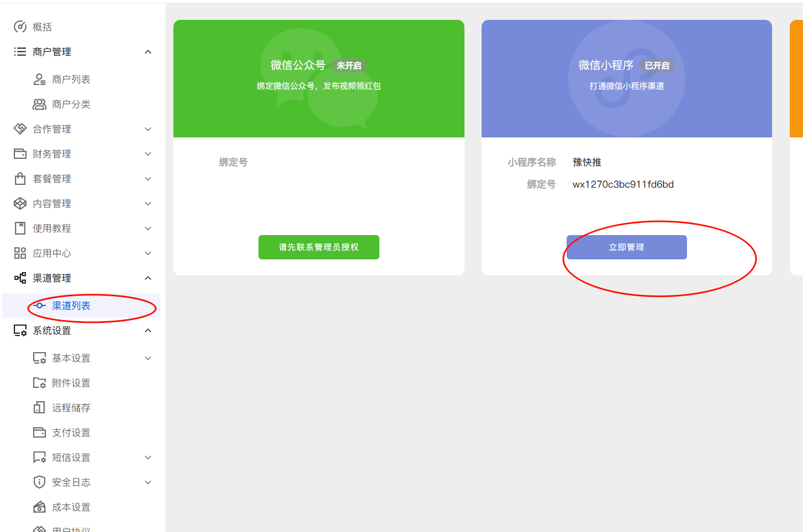Click the 系统设置 monitor gear icon
This screenshot has width=803, height=532.
pos(20,330)
